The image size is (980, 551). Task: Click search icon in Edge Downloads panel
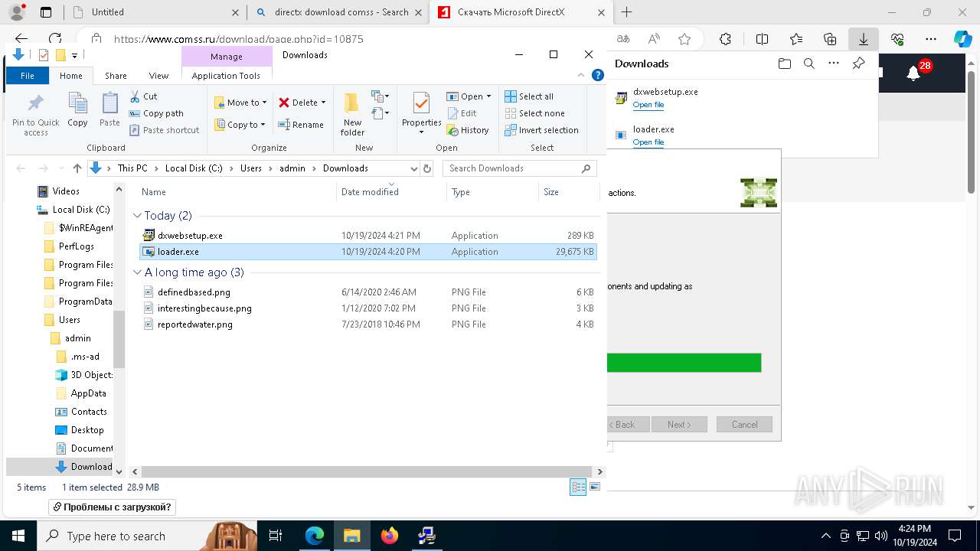pyautogui.click(x=808, y=64)
